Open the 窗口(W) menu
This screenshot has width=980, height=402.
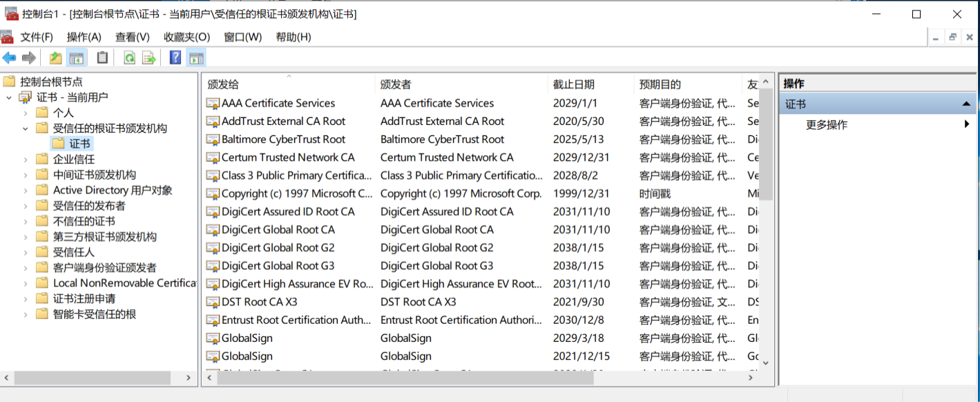pyautogui.click(x=243, y=37)
